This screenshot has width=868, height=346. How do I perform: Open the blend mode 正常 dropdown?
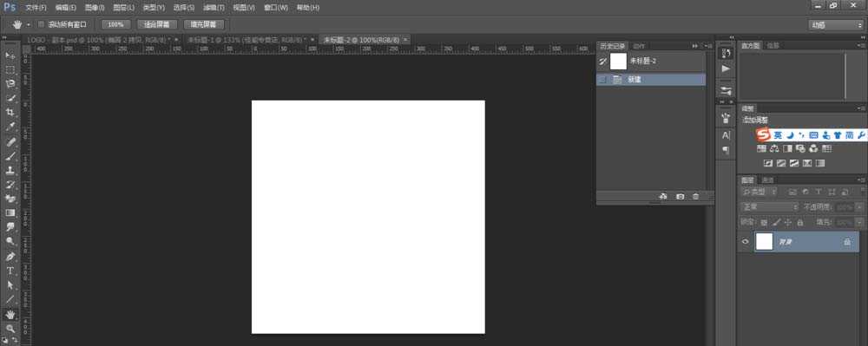click(770, 206)
